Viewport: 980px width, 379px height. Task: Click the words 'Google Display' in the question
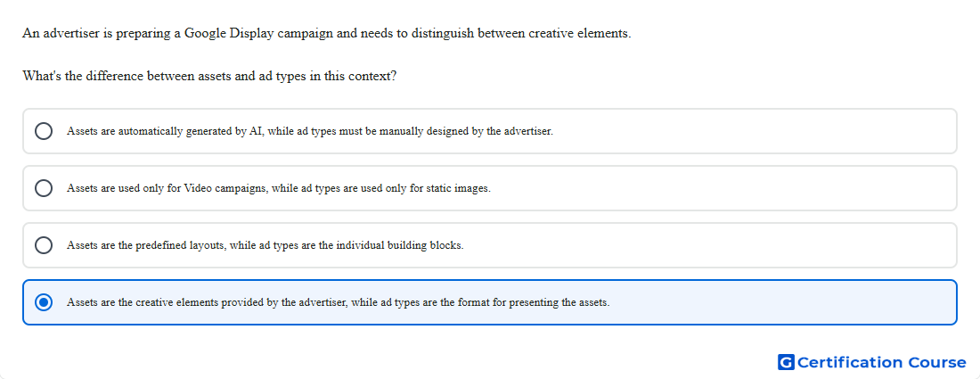click(229, 34)
